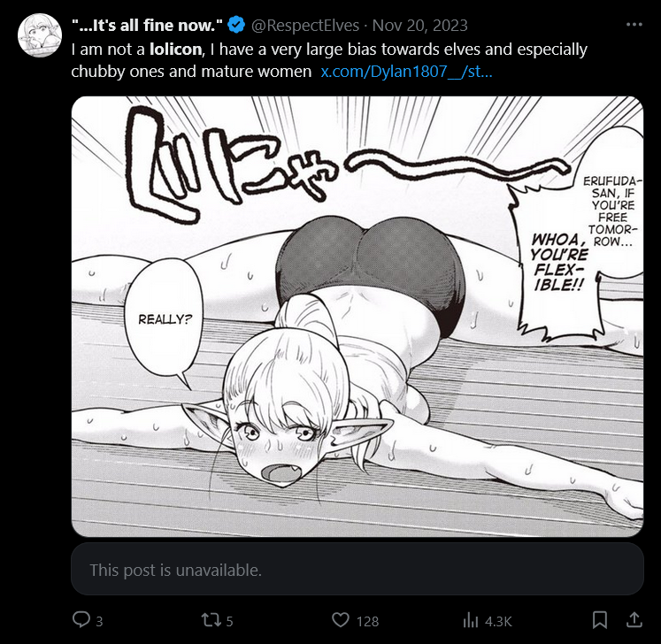
Task: Open the attached manga panel image
Action: click(x=357, y=316)
